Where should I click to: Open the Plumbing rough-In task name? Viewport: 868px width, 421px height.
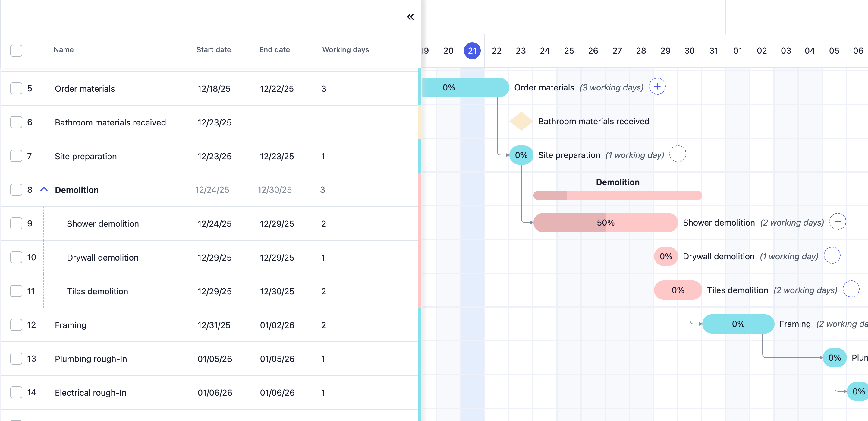91,359
